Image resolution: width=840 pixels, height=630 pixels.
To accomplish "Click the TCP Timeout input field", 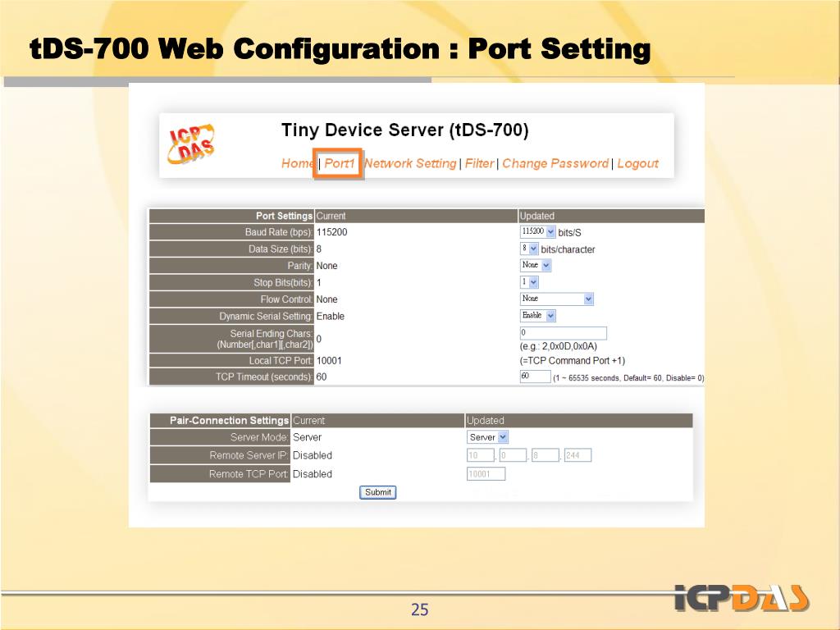I will tap(535, 376).
